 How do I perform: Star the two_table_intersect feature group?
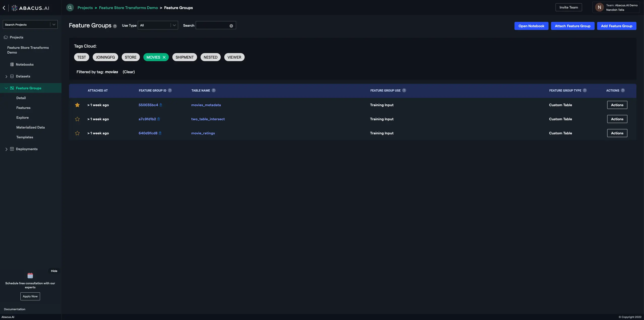(x=77, y=119)
